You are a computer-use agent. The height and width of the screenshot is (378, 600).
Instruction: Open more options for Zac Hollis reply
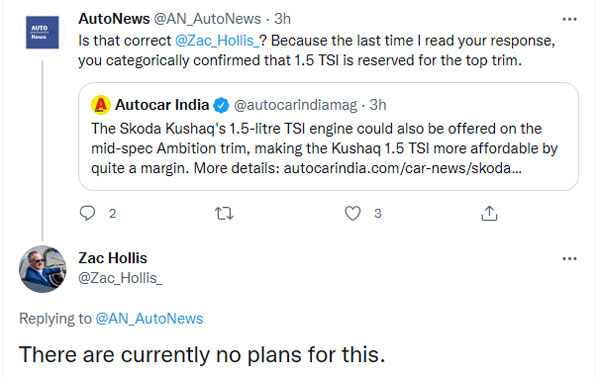click(569, 259)
